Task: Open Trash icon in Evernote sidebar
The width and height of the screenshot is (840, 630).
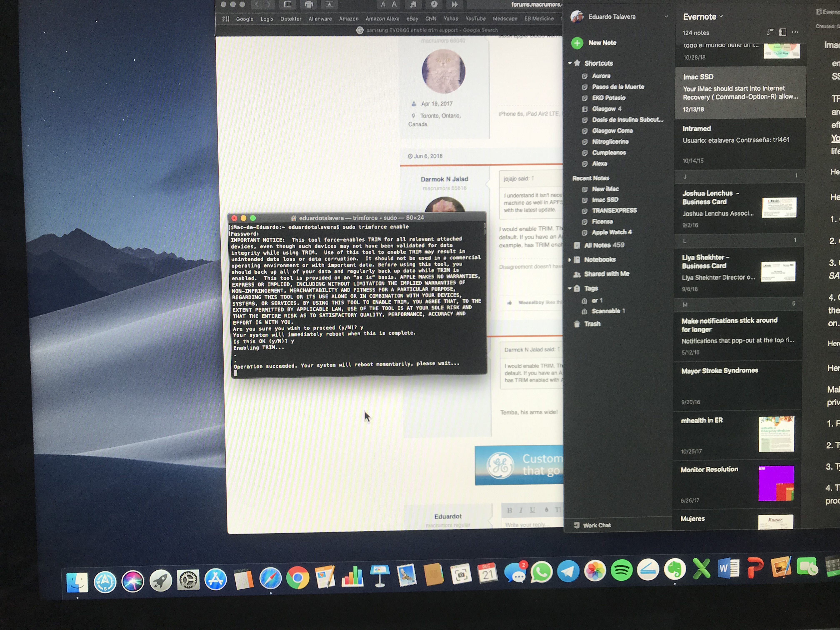Action: tap(577, 324)
